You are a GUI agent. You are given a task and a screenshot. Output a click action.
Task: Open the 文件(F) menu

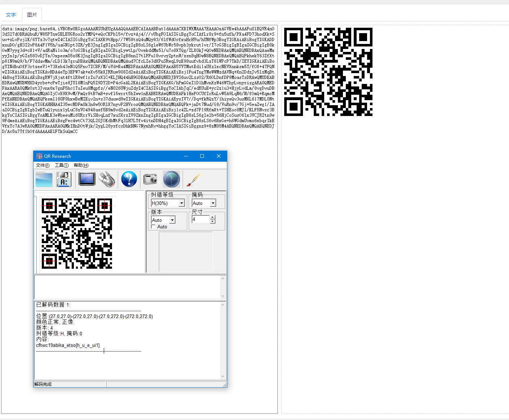pos(43,165)
